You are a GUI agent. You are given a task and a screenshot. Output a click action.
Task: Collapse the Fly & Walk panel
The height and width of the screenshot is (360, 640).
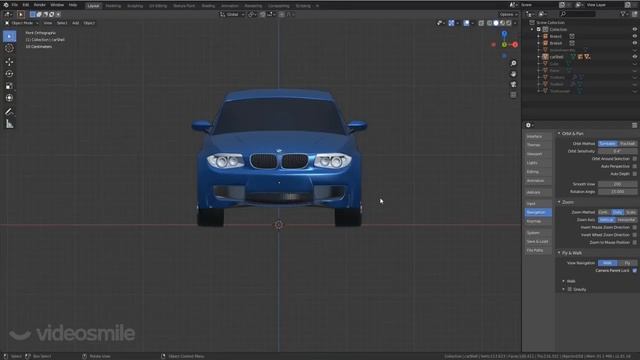(x=559, y=253)
